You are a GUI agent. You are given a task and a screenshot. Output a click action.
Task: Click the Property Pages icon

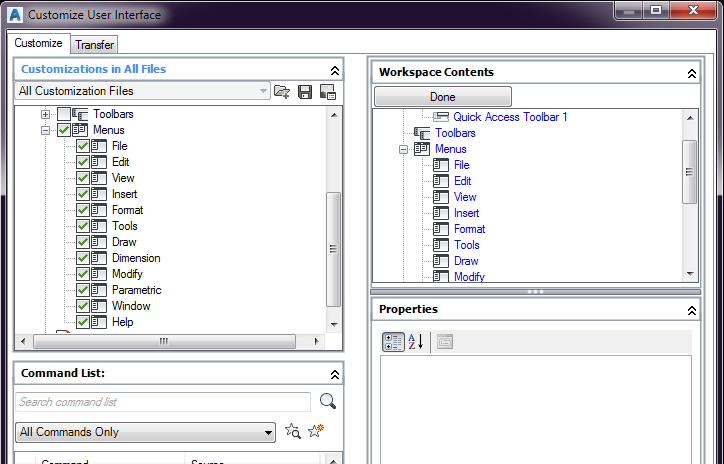(x=445, y=342)
